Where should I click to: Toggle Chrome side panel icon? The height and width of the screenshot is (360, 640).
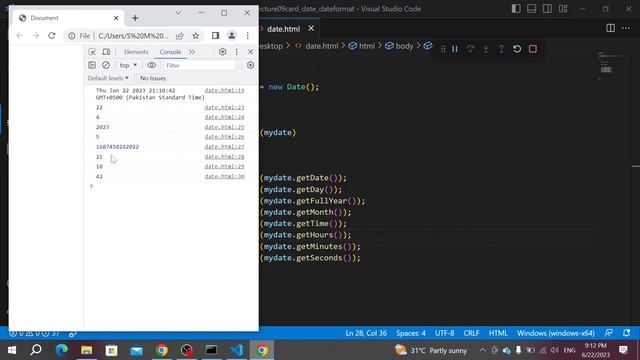pos(216,36)
